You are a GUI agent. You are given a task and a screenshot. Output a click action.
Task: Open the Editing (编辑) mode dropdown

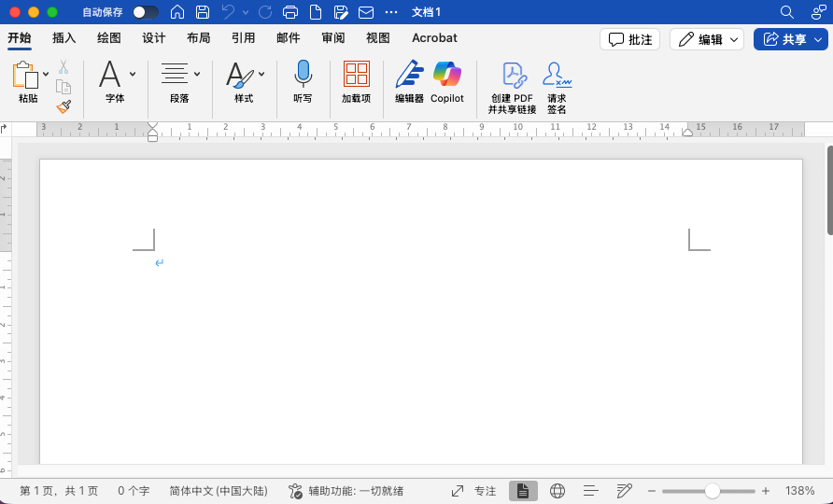(x=707, y=39)
